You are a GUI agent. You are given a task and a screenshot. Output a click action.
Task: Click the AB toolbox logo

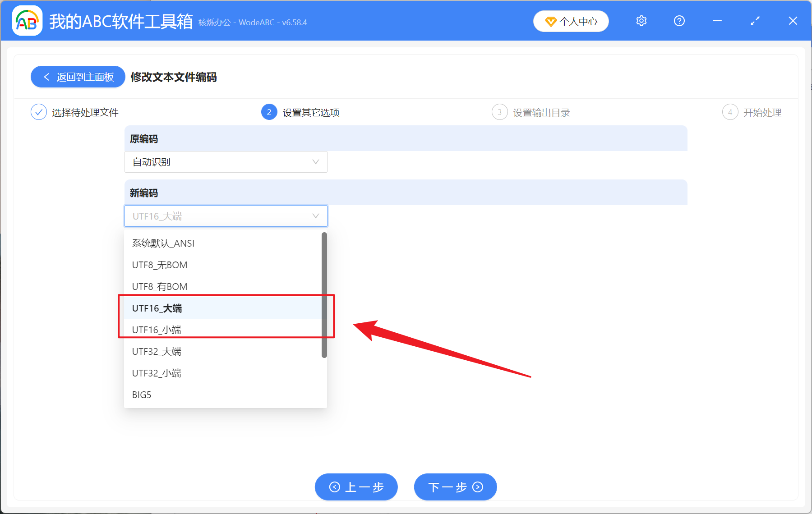click(x=27, y=21)
